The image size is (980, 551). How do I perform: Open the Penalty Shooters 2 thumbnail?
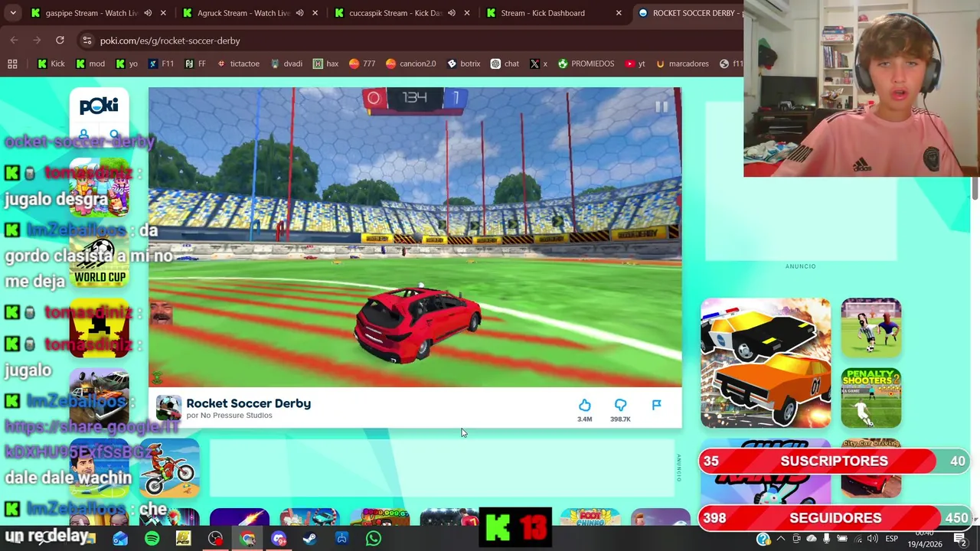(x=871, y=398)
